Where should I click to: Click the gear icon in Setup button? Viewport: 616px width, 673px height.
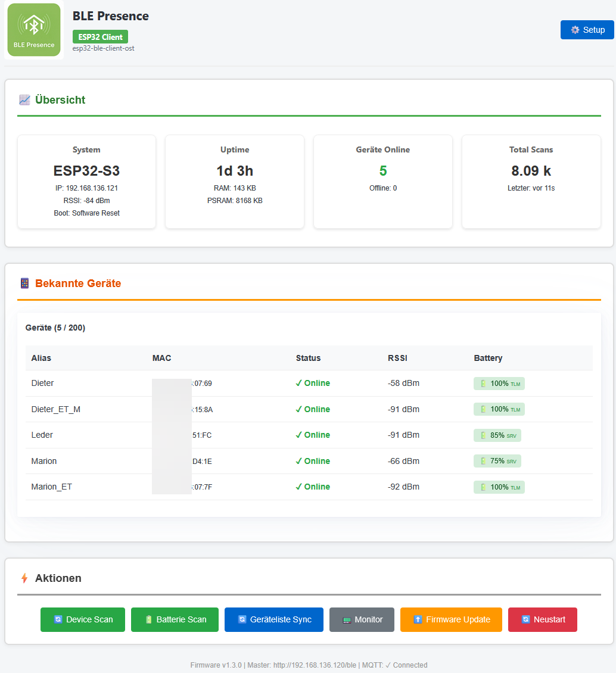click(x=575, y=30)
